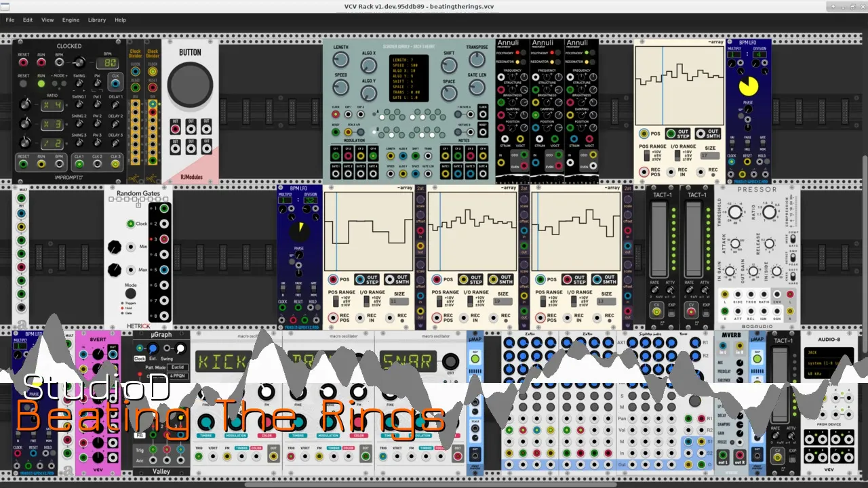Click the blue CLK output jack on Clocked

point(115,83)
